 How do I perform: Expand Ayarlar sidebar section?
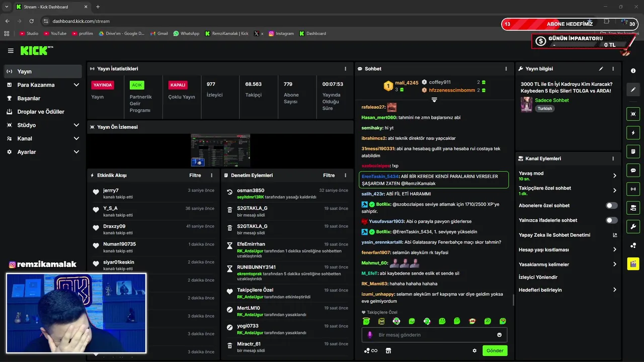[76, 152]
